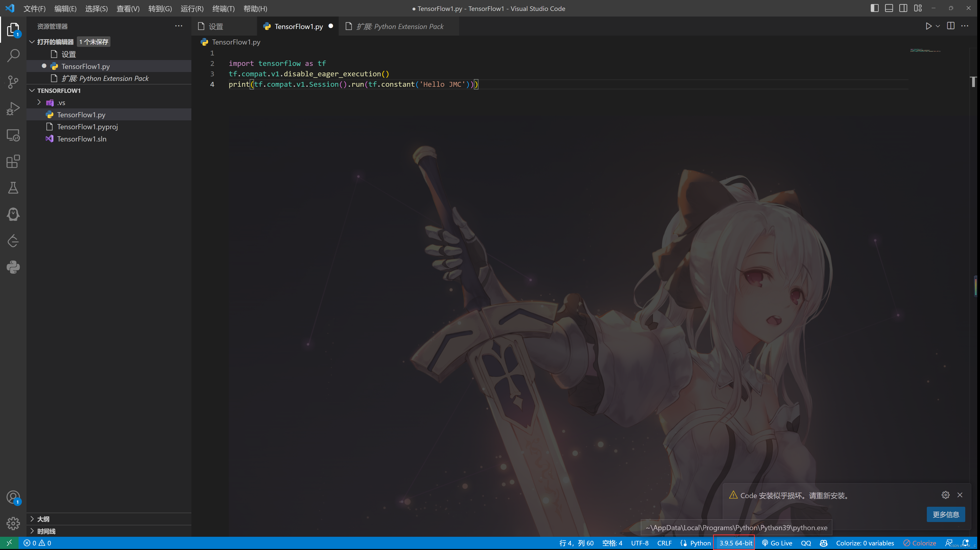Open run button dropdown arrow
Image resolution: width=980 pixels, height=550 pixels.
tap(938, 26)
